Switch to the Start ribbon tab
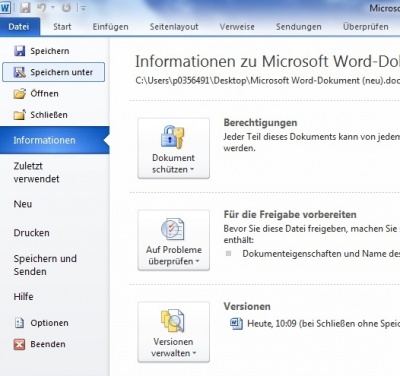The height and width of the screenshot is (376, 400). [x=62, y=27]
